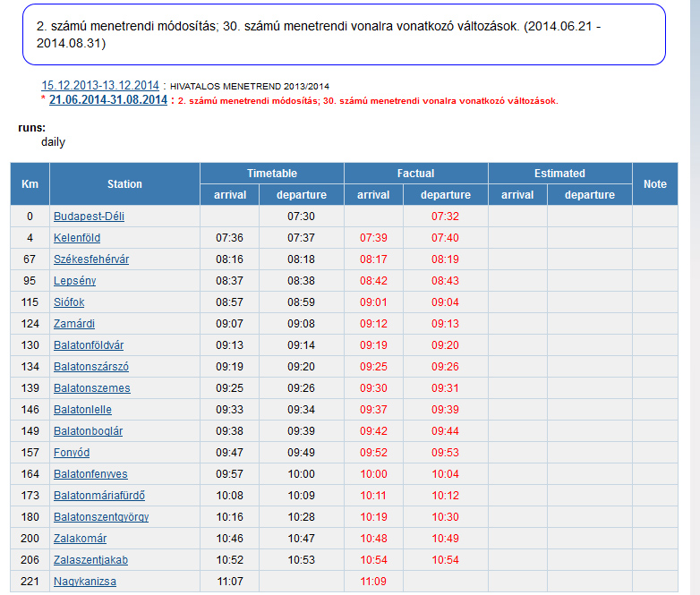The image size is (700, 595).
Task: Click the Balatonszentgyörgy station link
Action: 101,517
